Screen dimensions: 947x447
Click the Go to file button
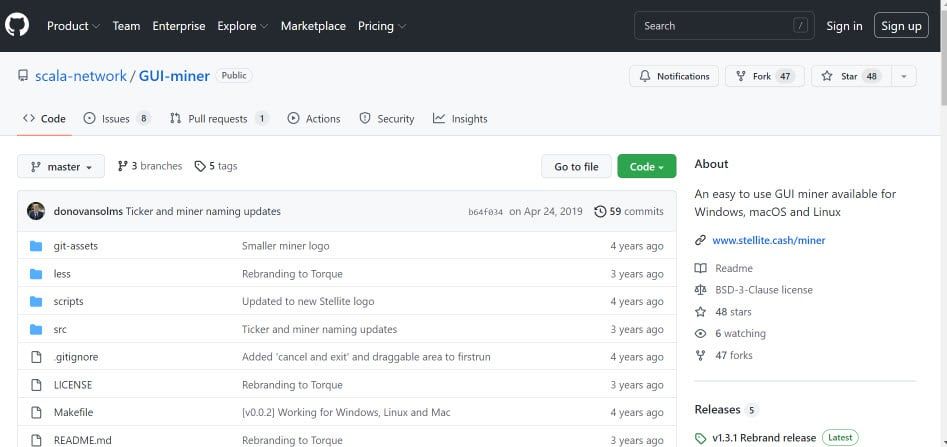(576, 166)
